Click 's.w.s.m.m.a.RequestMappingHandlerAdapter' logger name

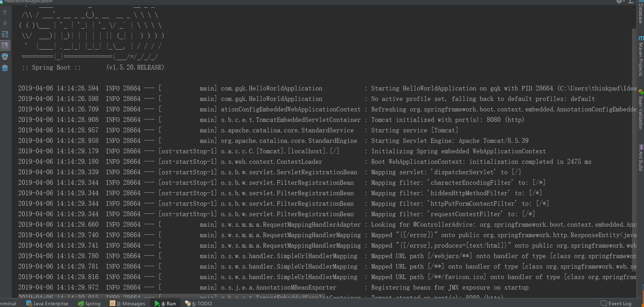(291, 225)
